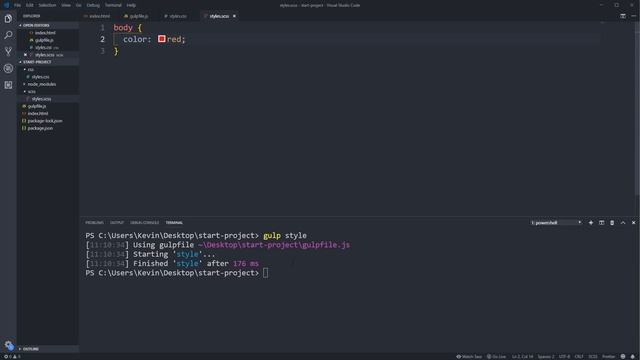The image size is (640, 360).
Task: Click the errors and warnings status indicator
Action: point(12,357)
